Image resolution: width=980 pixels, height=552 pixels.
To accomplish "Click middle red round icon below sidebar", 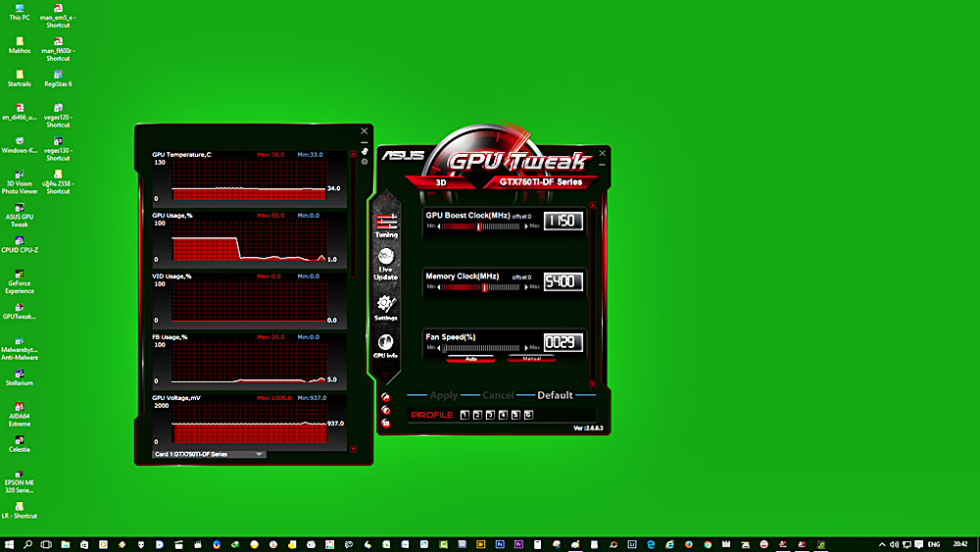I will (x=385, y=410).
